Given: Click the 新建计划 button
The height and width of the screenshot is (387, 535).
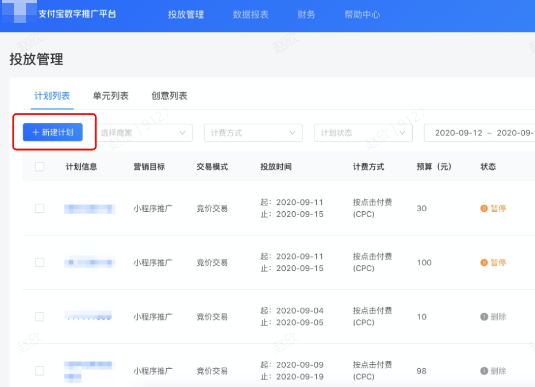Looking at the screenshot, I should 53,132.
